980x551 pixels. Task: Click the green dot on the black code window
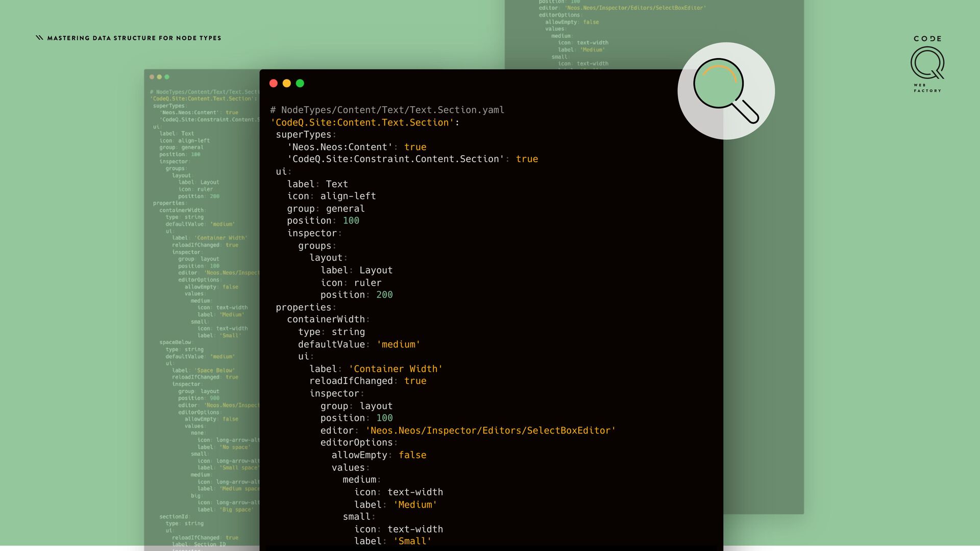coord(300,83)
